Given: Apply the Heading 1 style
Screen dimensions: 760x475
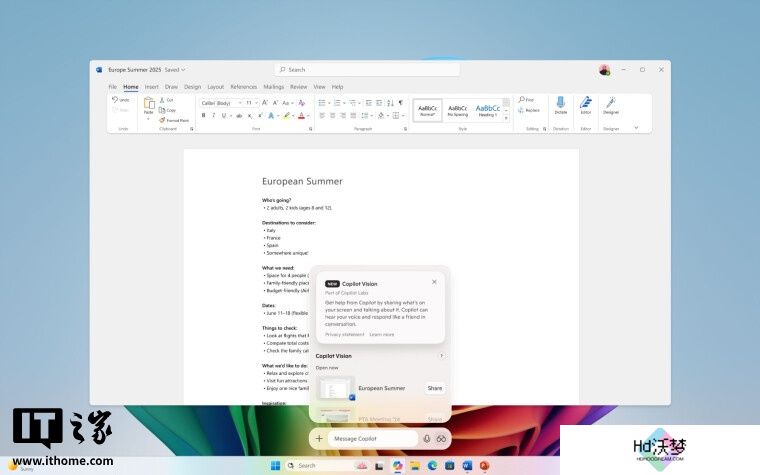Looking at the screenshot, I should pyautogui.click(x=488, y=111).
